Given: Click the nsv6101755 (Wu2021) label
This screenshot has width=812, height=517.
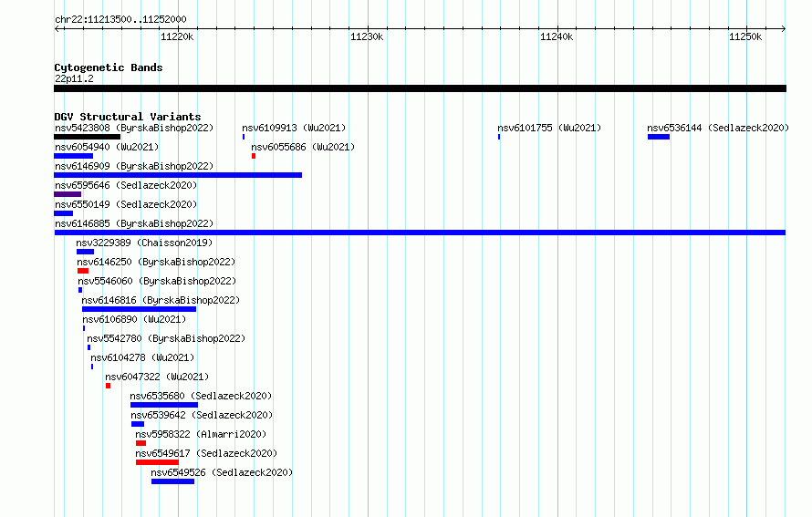Looking at the screenshot, I should 549,128.
